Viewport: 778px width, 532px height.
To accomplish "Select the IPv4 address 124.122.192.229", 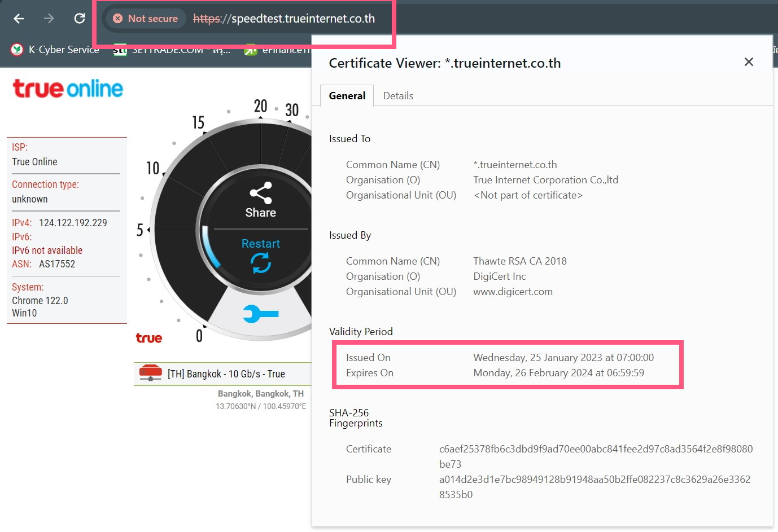I will 73,223.
